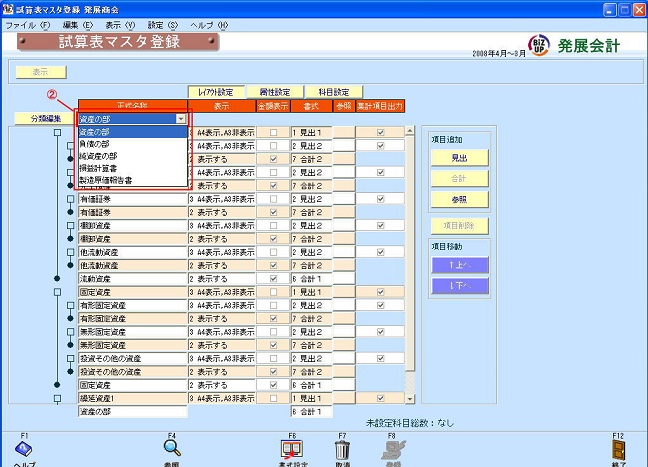Click the F7 取消 trash can icon
This screenshot has width=648, height=467.
pos(342,449)
